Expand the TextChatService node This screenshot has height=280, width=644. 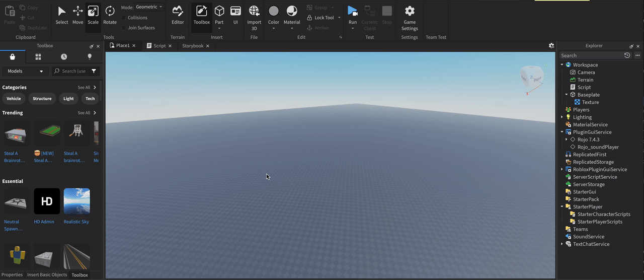click(562, 244)
